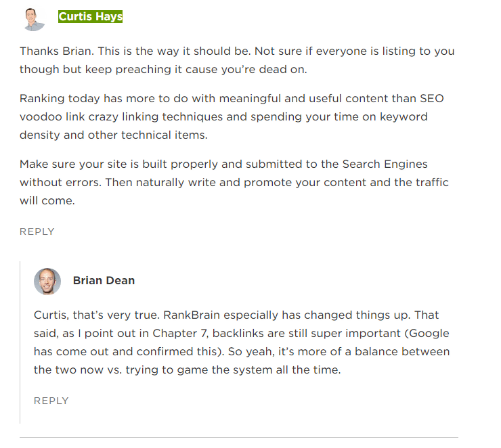Click the 'Ranking today' paragraph
Viewport: 501px width, 448px height.
pyautogui.click(x=232, y=116)
